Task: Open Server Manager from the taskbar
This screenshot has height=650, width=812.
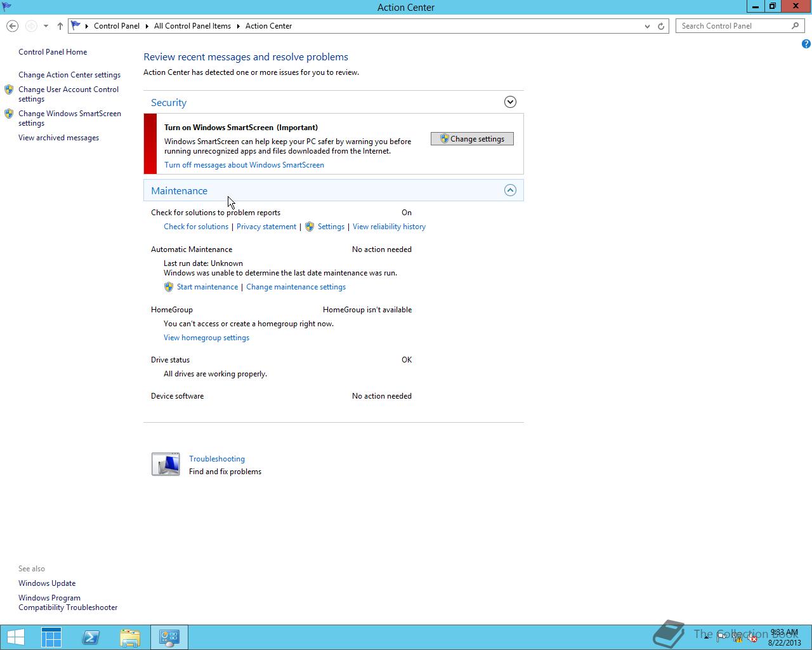Action: 51,637
